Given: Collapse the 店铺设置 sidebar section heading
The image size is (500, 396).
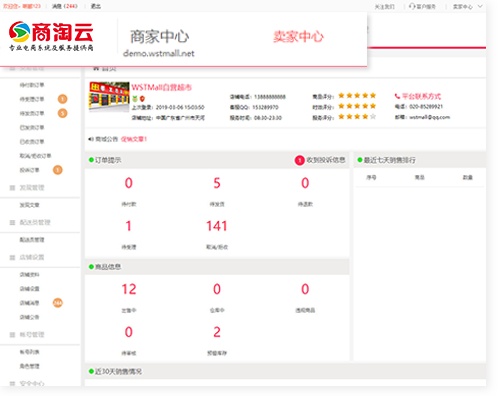Looking at the screenshot, I should click(32, 257).
